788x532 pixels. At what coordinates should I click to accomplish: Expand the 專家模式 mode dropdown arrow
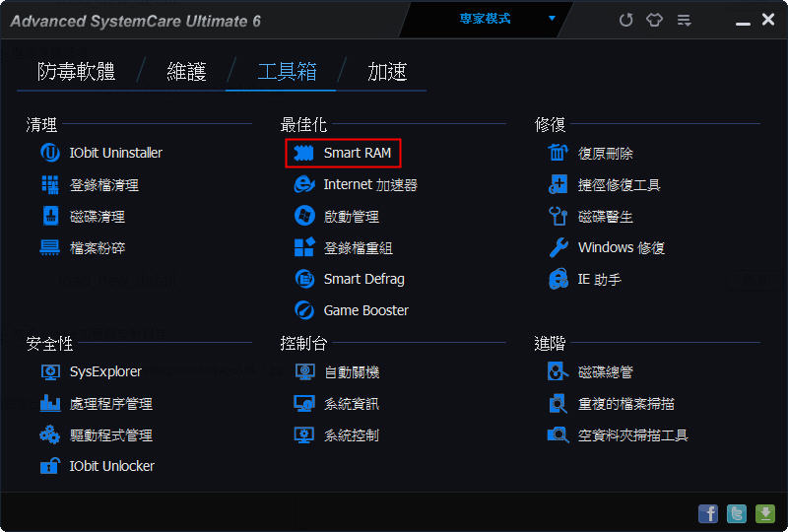(552, 19)
